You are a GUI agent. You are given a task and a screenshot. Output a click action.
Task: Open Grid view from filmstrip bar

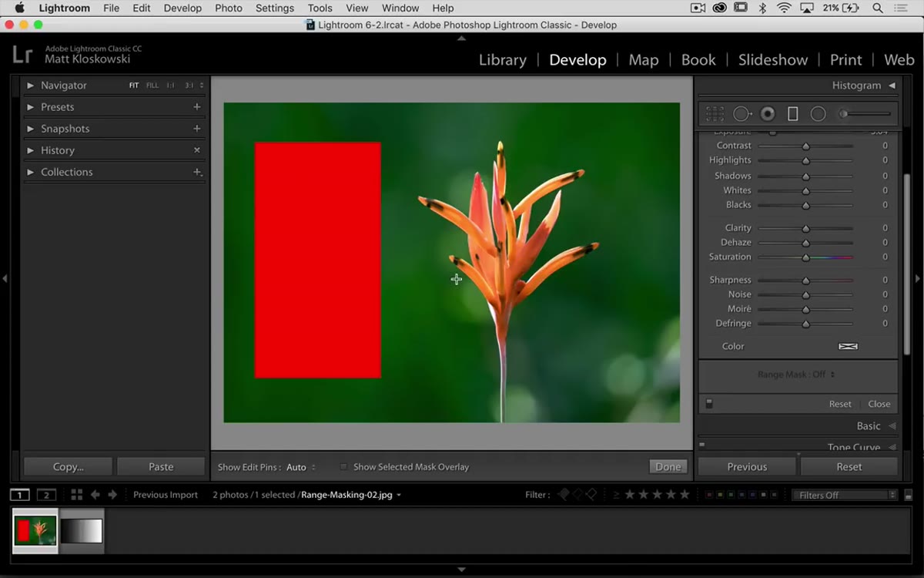point(76,495)
